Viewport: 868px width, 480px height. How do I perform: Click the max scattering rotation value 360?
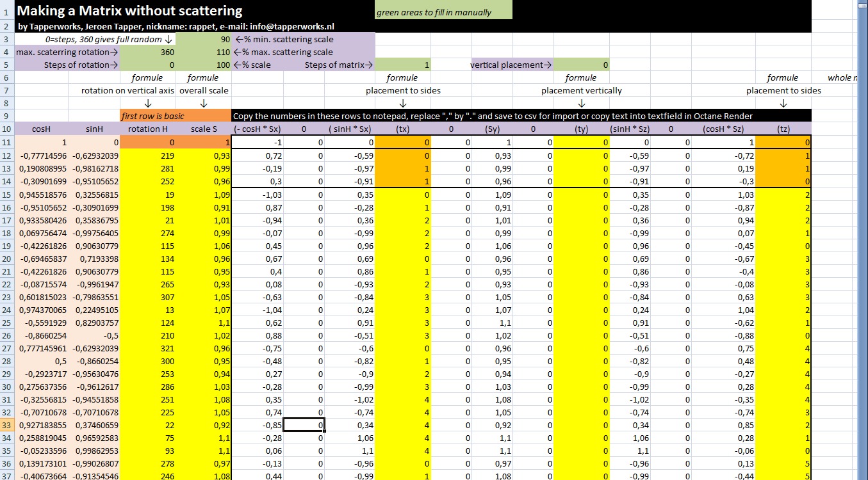point(147,52)
